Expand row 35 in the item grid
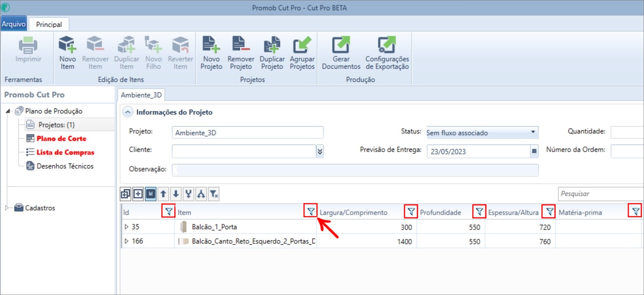644x295 pixels. tap(126, 227)
